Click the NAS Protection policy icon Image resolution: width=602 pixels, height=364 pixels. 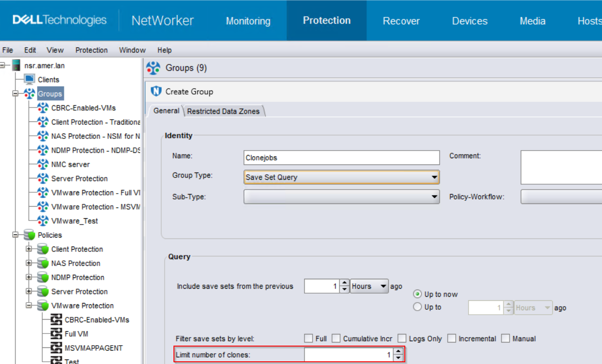[x=43, y=263]
